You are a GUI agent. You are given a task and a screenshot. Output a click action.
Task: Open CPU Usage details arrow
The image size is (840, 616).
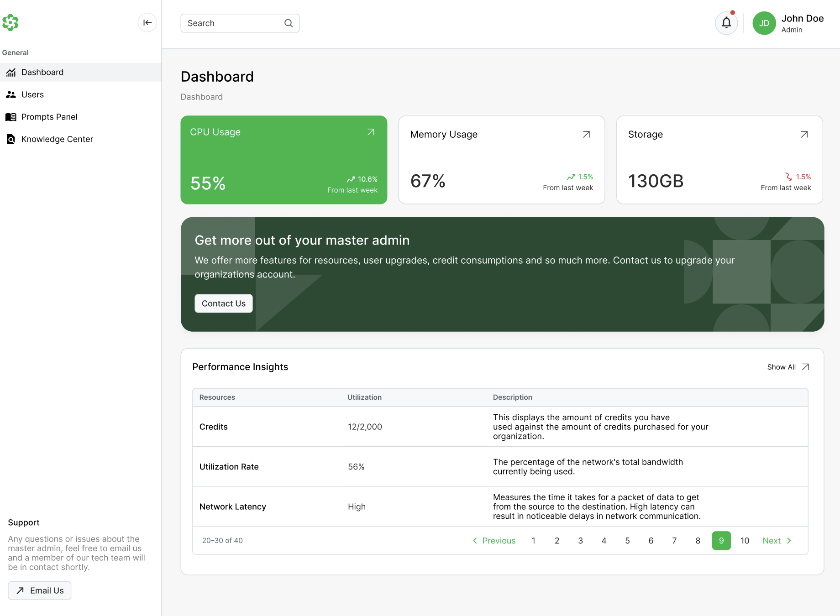click(x=371, y=132)
